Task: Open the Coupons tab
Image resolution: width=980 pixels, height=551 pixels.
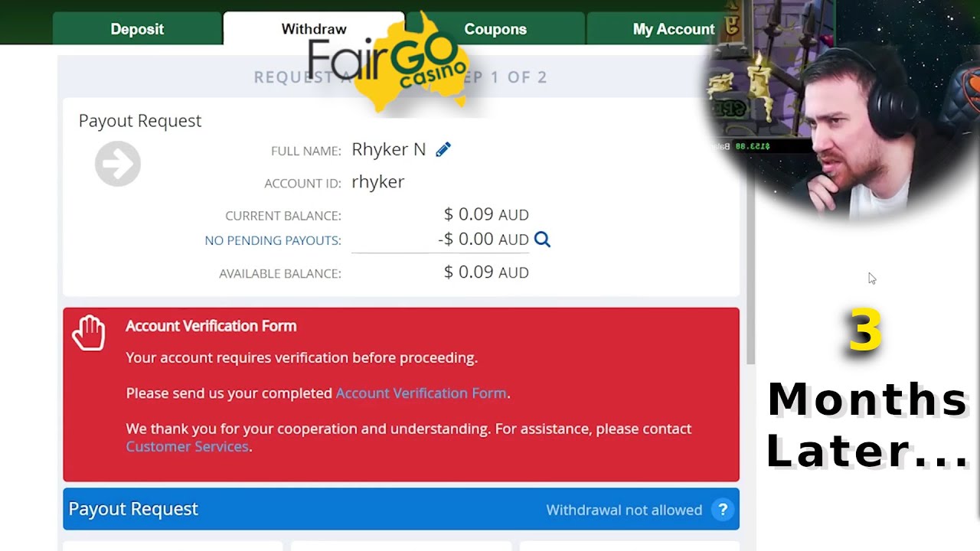Action: [x=495, y=29]
